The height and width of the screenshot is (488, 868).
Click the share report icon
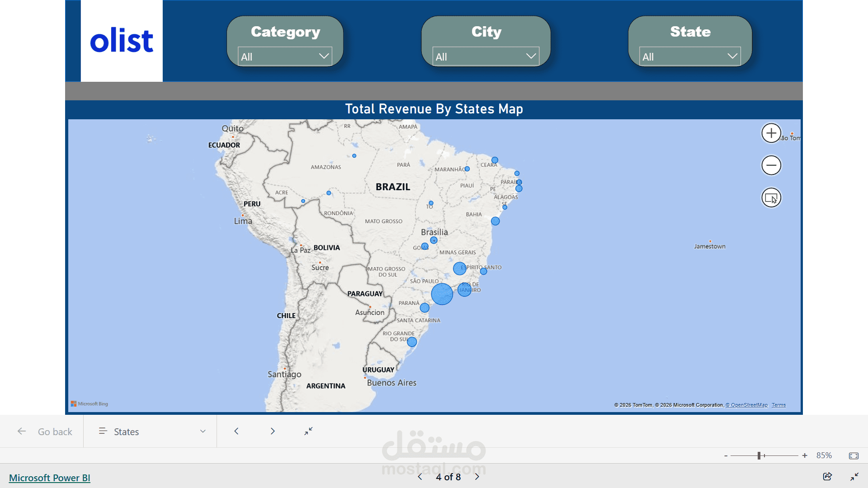pyautogui.click(x=827, y=477)
